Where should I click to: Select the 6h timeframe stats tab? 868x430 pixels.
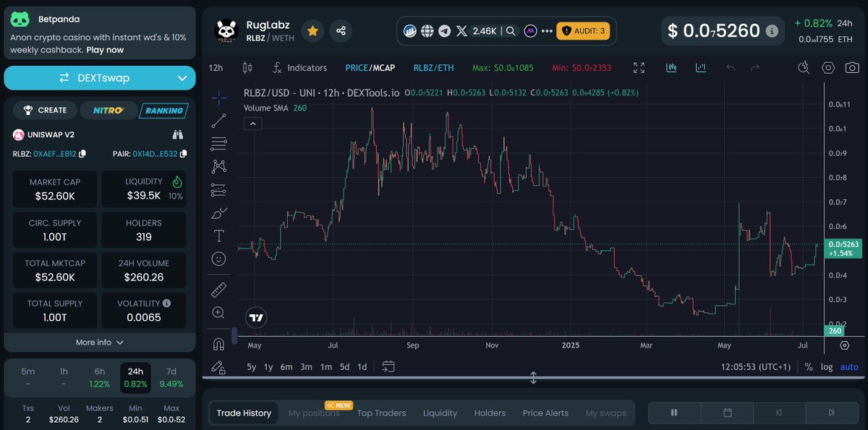point(100,377)
